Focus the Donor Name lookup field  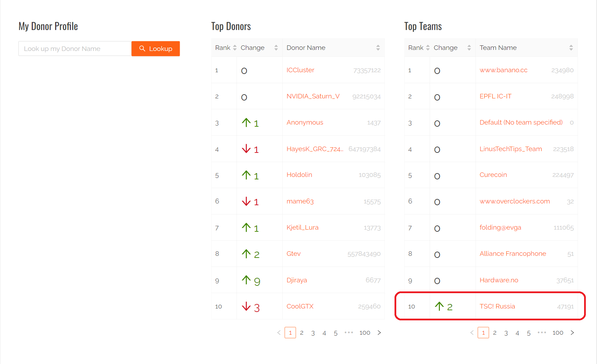pyautogui.click(x=75, y=49)
